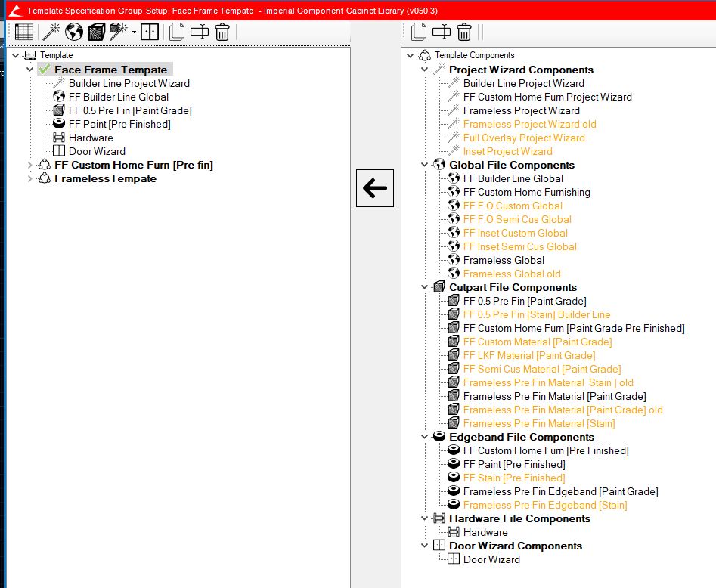Click the copy icon in right toolbar
The width and height of the screenshot is (716, 588).
[419, 32]
